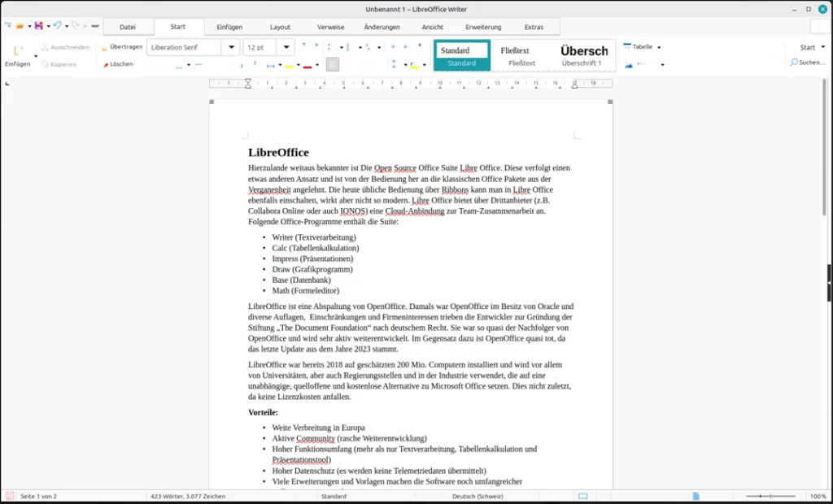This screenshot has width=833, height=504.
Task: Open the Datei tab
Action: pyautogui.click(x=128, y=27)
